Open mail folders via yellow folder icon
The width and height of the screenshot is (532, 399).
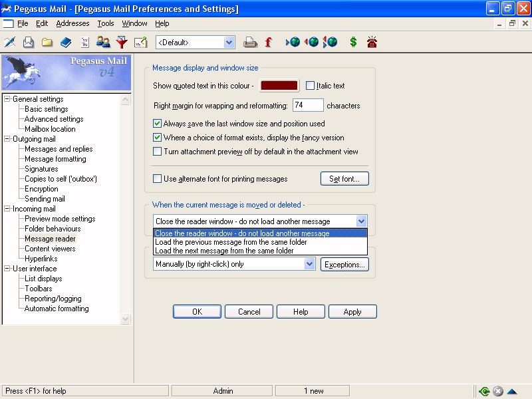(47, 43)
